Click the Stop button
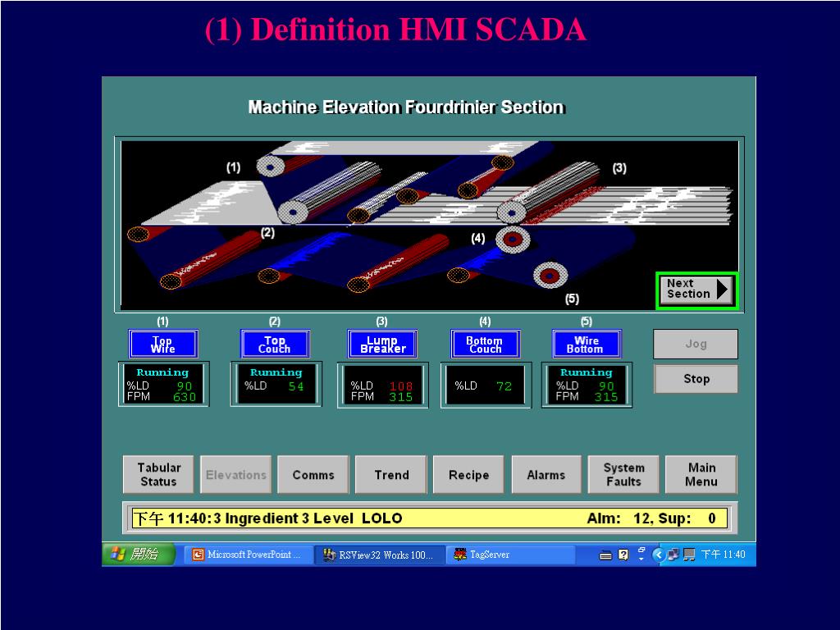 [x=696, y=379]
